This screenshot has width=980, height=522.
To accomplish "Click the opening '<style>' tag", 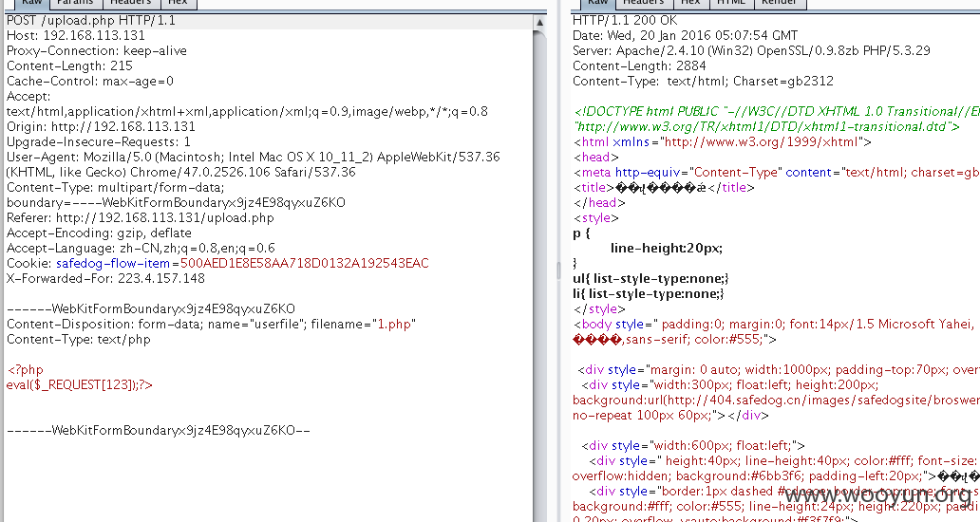I will (x=596, y=218).
